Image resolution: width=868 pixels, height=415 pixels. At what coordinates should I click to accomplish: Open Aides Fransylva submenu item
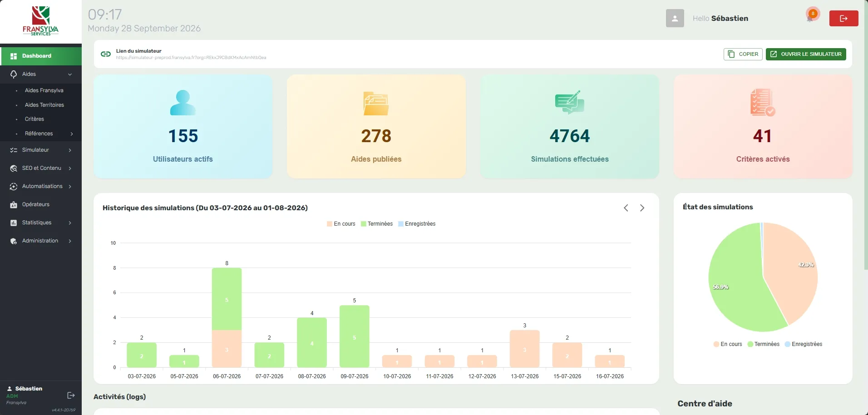44,90
